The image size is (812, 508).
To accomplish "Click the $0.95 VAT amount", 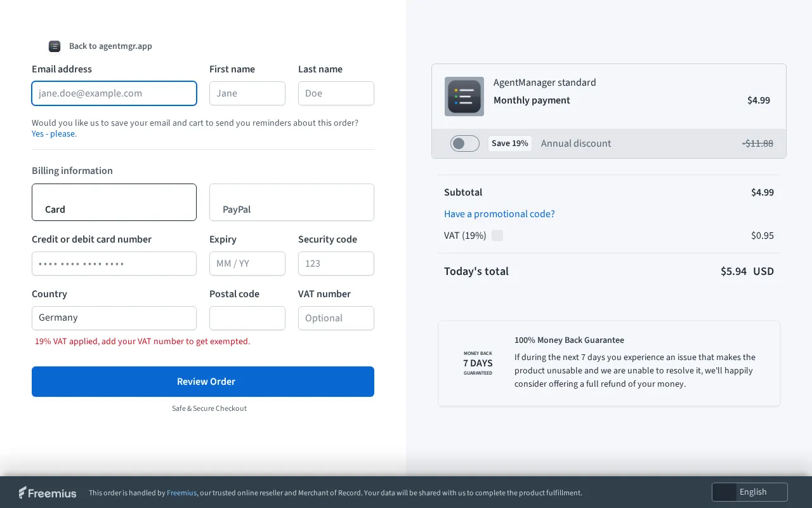I will [x=763, y=236].
